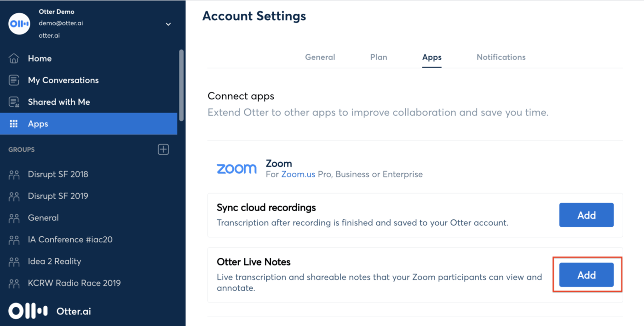Screen dimensions: 644x326
Task: Select the Home icon in the sidebar
Action: tap(13, 58)
